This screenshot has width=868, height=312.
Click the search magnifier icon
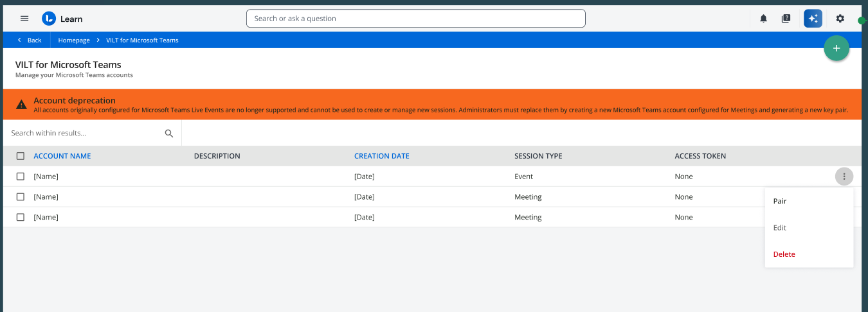[x=169, y=134]
